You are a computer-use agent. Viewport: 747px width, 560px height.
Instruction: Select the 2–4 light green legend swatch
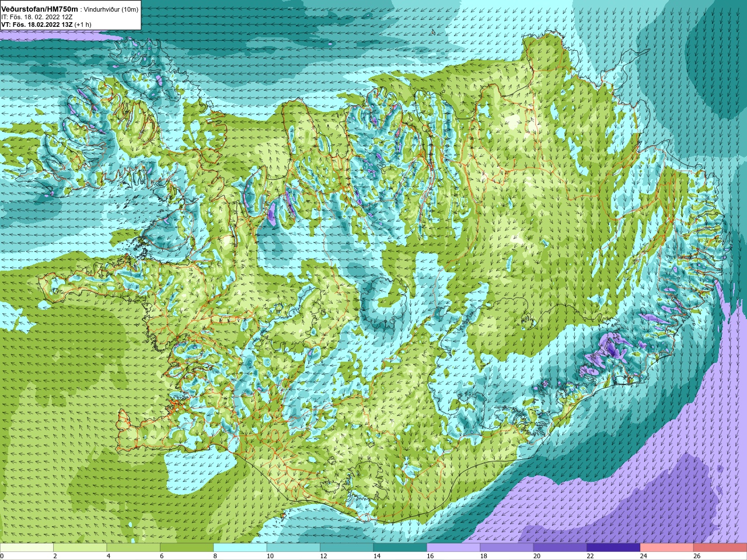pyautogui.click(x=80, y=547)
